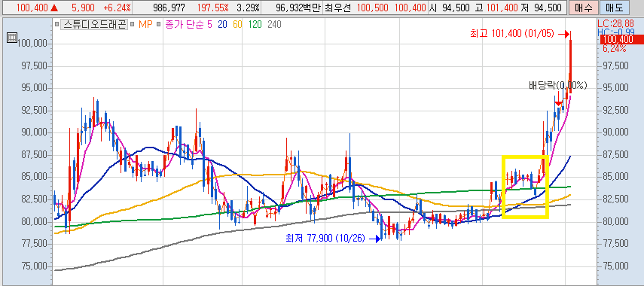Toggle the 종가 단순 moving average checkbox
This screenshot has height=286, width=644.
point(158,25)
